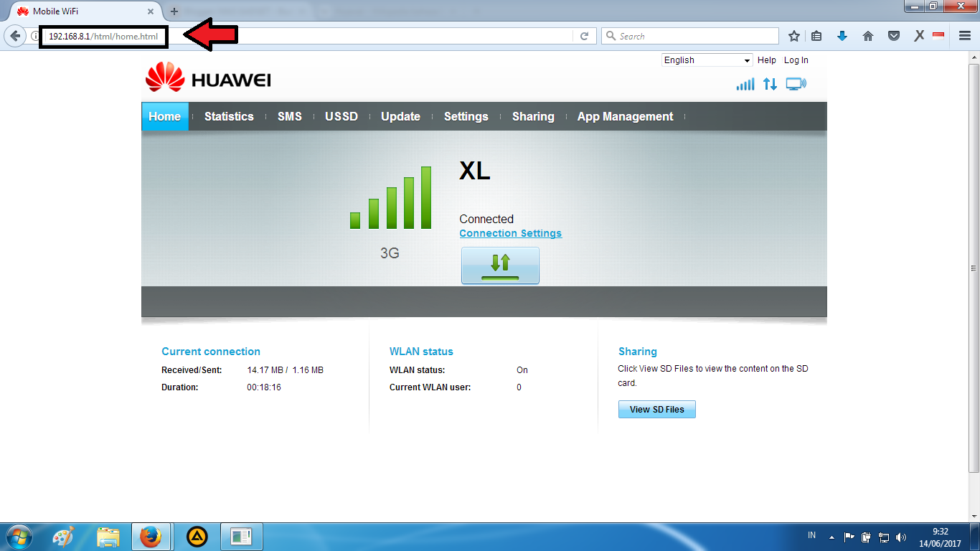
Task: Mute system volume from the system tray
Action: [x=901, y=536]
